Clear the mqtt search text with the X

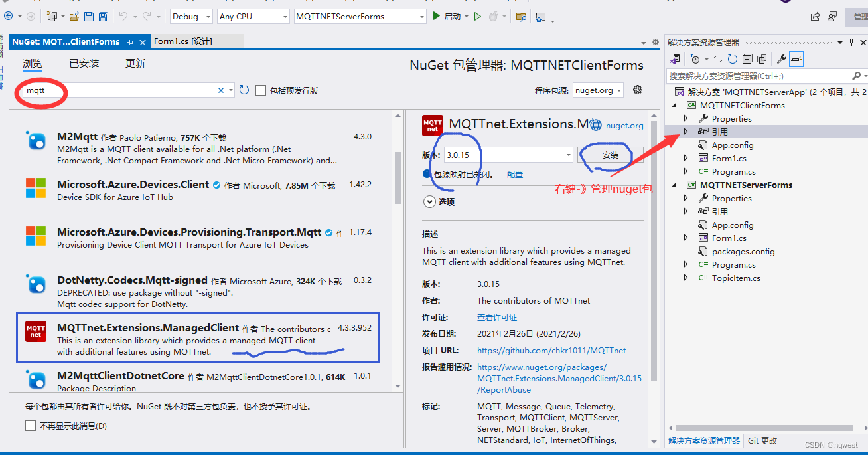pyautogui.click(x=221, y=90)
